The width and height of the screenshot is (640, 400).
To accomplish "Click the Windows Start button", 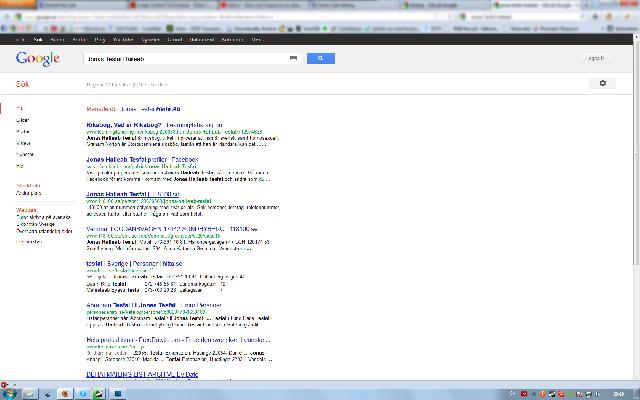I will (x=9, y=393).
